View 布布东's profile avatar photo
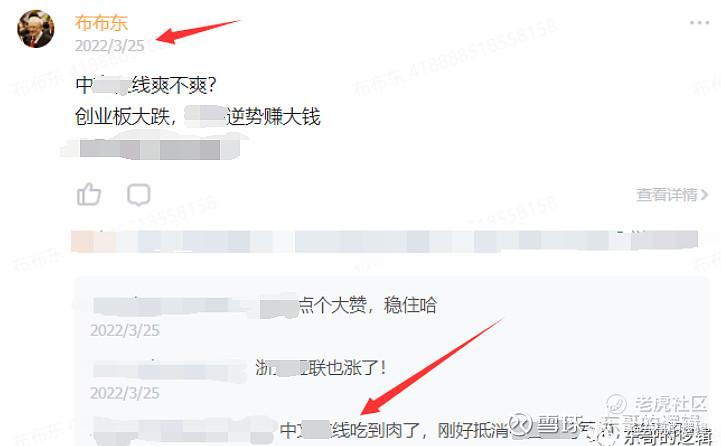 [36, 29]
